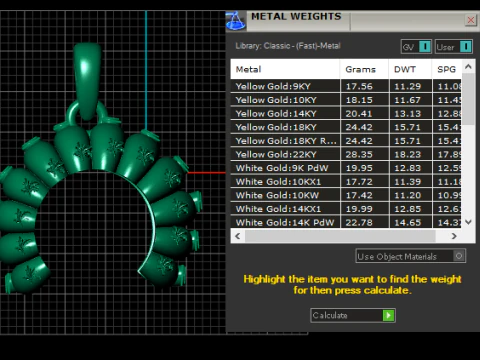Select the White Gold:9K PdW row
The image size is (480, 360).
tap(346, 168)
